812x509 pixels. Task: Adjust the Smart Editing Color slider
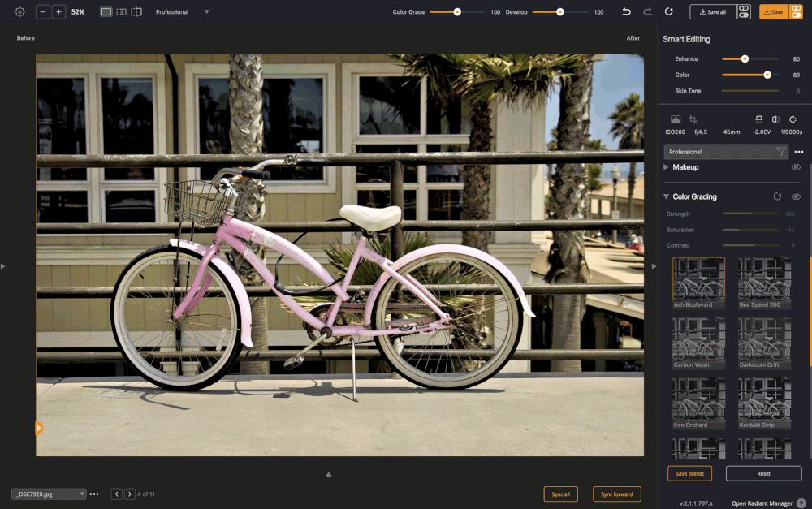(749, 75)
